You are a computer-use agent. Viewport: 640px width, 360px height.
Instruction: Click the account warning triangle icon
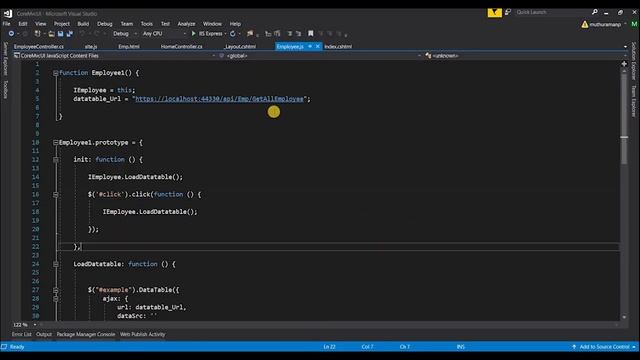pos(584,24)
